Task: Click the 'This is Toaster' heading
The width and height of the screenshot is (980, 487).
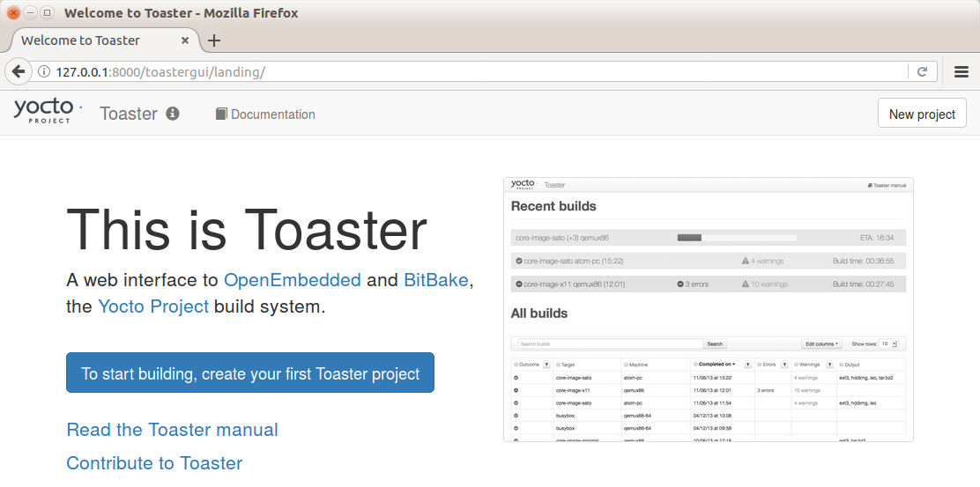Action: pos(247,228)
